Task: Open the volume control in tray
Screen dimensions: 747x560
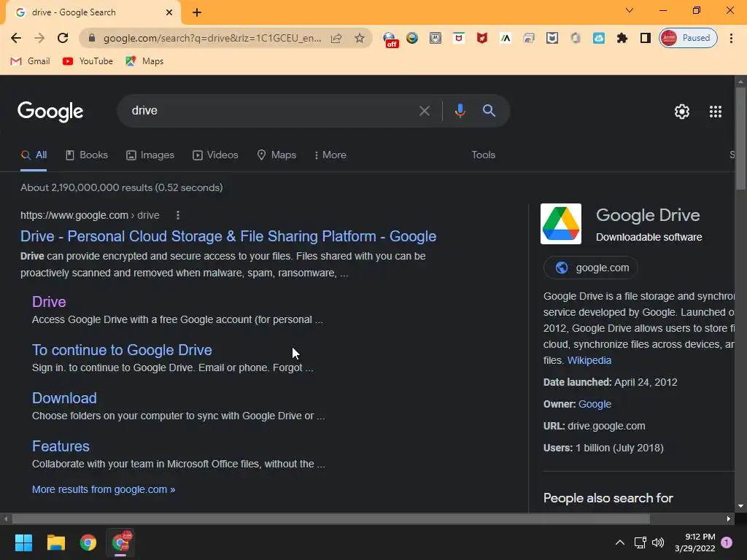Action: [658, 542]
